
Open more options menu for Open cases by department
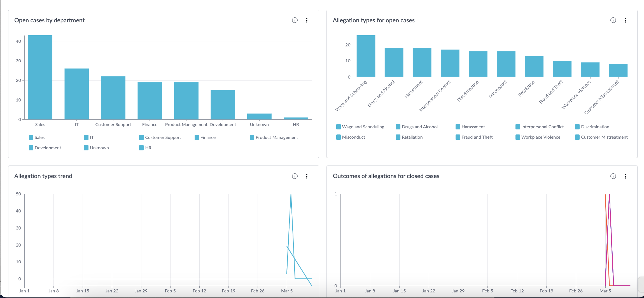tap(307, 20)
